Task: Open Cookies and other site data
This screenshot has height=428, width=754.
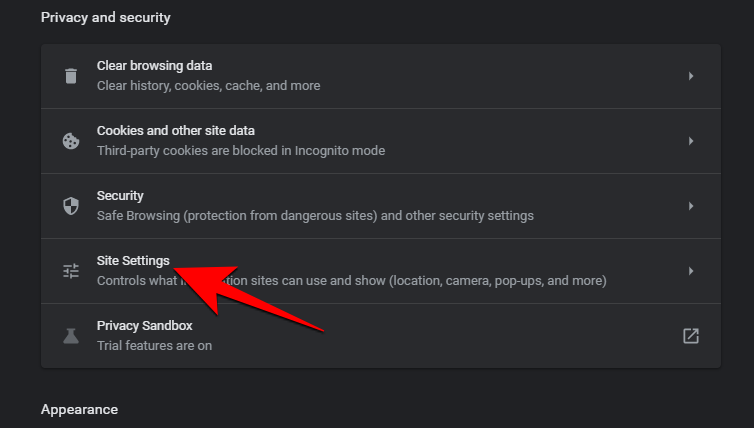Action: coord(175,131)
